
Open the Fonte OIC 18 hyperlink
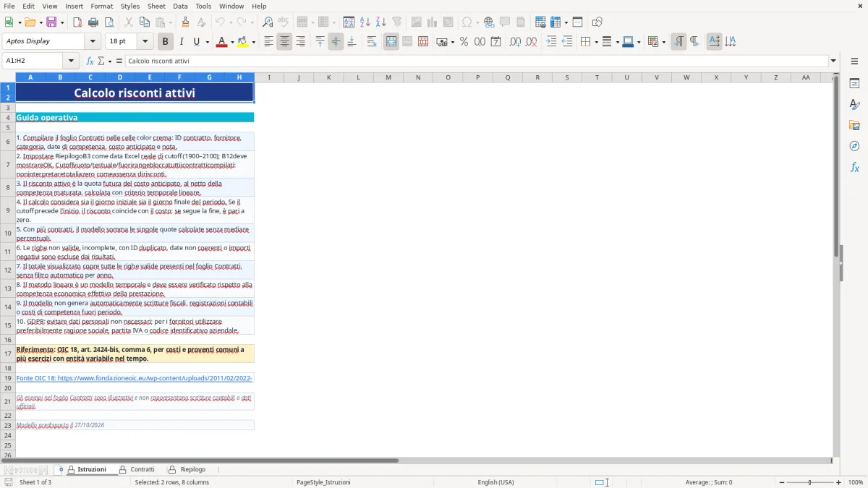click(x=135, y=378)
